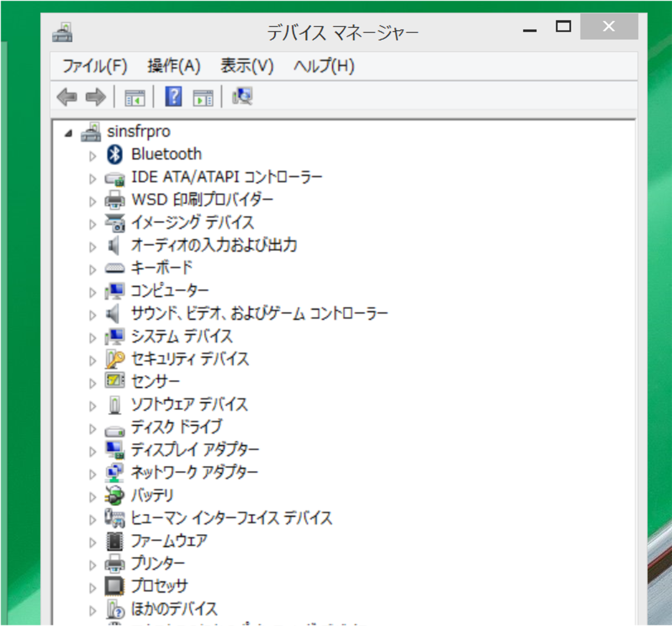This screenshot has height=626, width=672.
Task: Click the blue question mark Help icon
Action: [x=174, y=97]
